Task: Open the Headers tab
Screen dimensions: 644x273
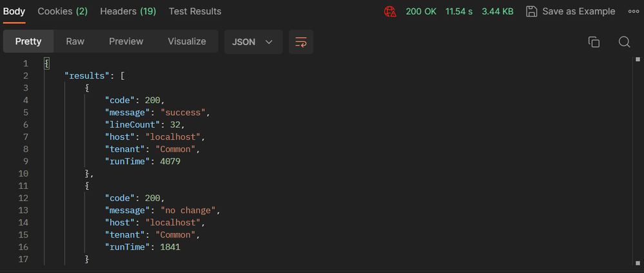Action: point(128,12)
